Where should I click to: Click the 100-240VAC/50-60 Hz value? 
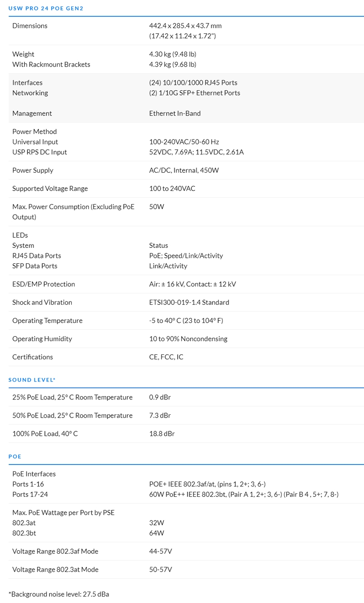pos(184,142)
